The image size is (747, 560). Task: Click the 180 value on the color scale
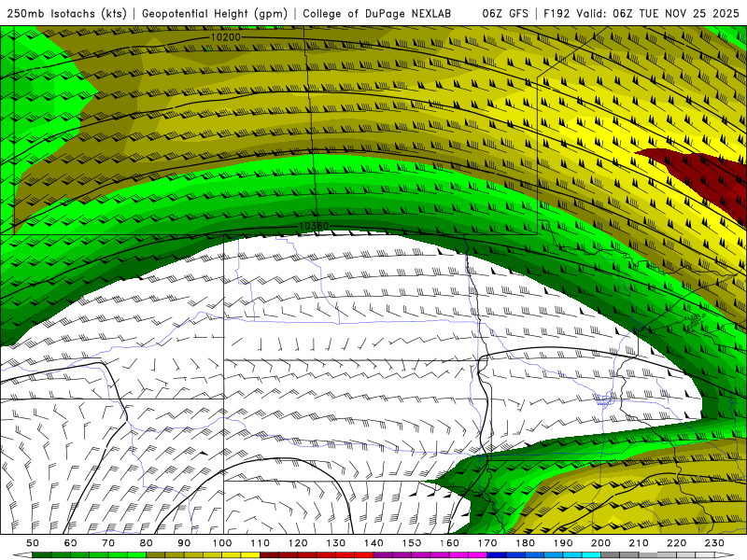point(525,543)
